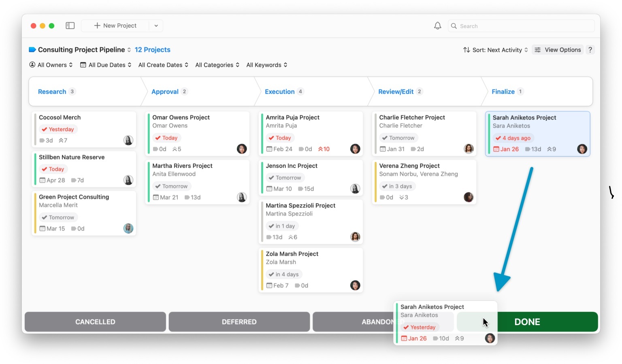Viewport: 622px width, 364px height.
Task: Toggle Tomorrow checkmark on Jenson Inc Project
Action: click(x=271, y=178)
